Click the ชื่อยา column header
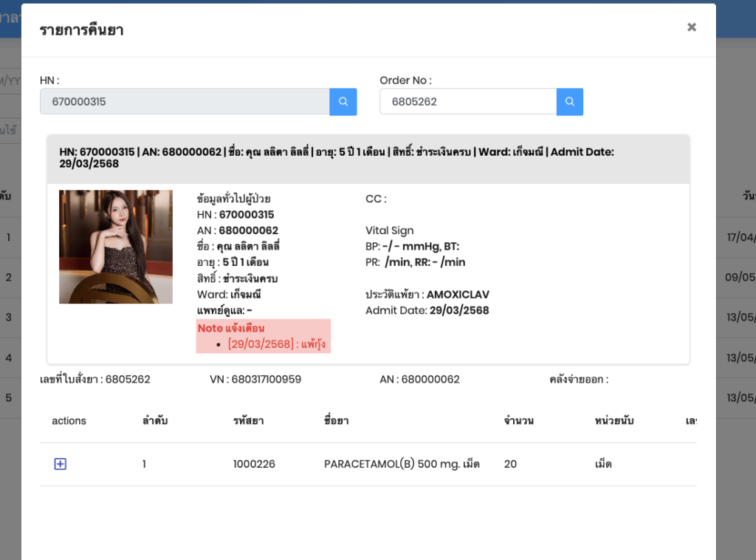756x560 pixels. pos(337,421)
